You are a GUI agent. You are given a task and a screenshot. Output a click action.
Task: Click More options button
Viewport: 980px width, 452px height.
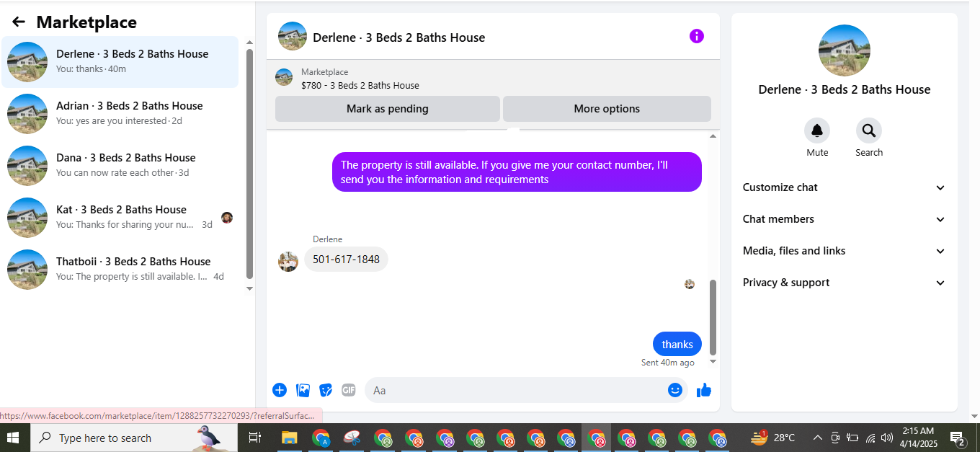(x=607, y=109)
